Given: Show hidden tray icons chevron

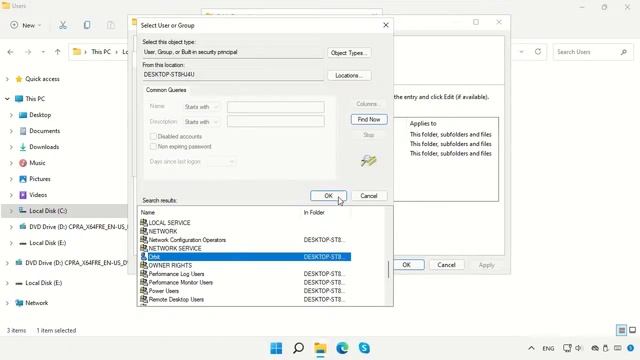Looking at the screenshot, I should coord(531,348).
